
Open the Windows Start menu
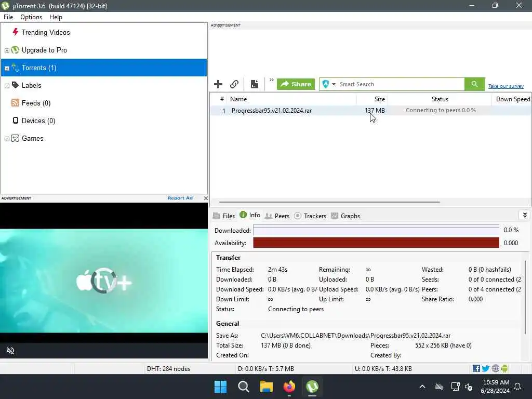(220, 387)
